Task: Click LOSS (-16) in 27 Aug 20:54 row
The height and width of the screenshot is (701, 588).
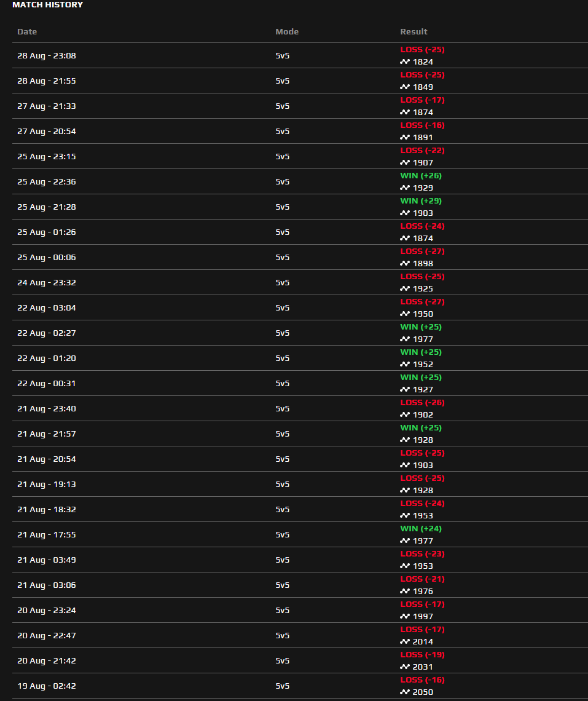Action: point(422,125)
